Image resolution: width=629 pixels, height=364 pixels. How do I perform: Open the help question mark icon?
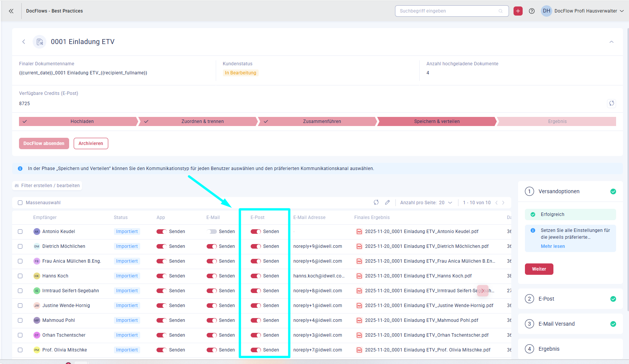pos(532,11)
